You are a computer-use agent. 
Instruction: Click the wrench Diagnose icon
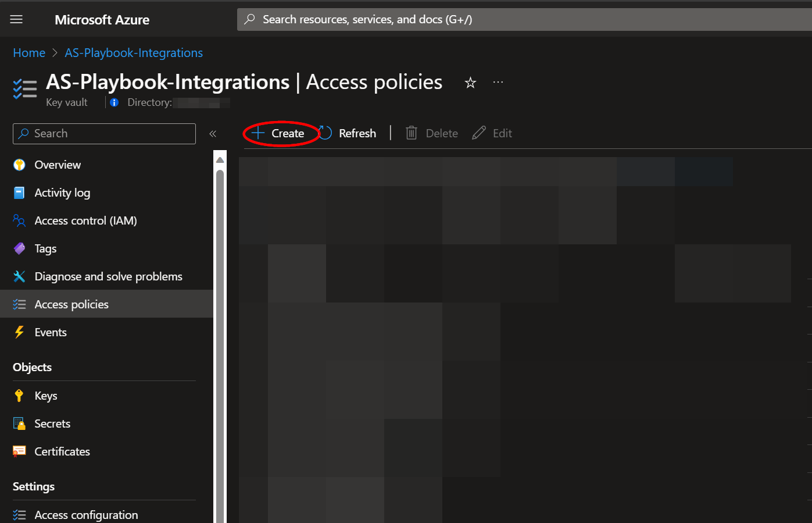(19, 276)
